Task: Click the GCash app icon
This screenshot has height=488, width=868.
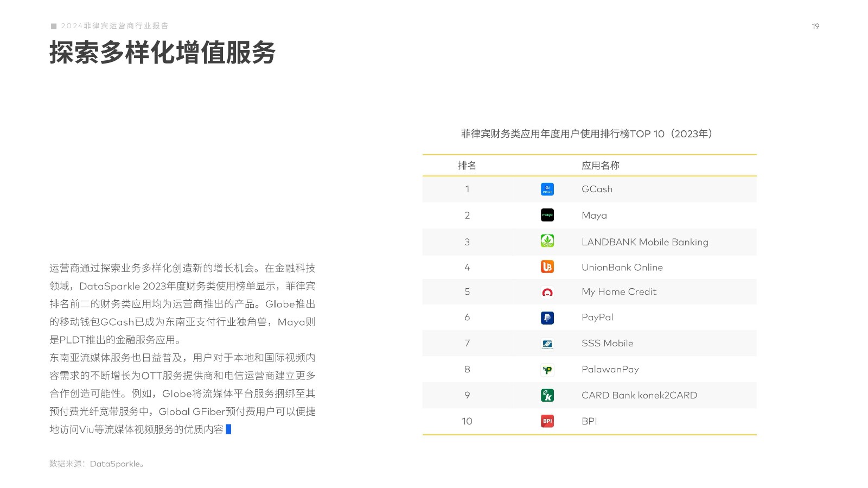Action: 547,189
